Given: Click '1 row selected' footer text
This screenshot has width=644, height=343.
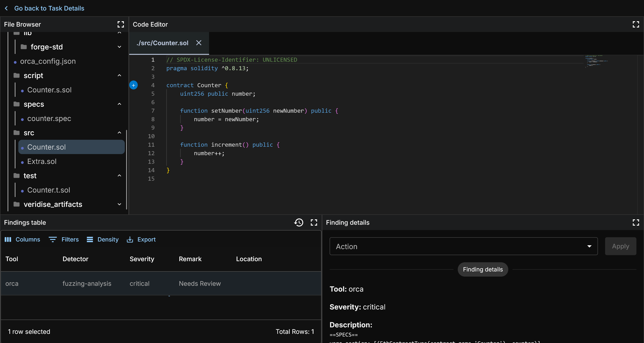Looking at the screenshot, I should point(29,332).
